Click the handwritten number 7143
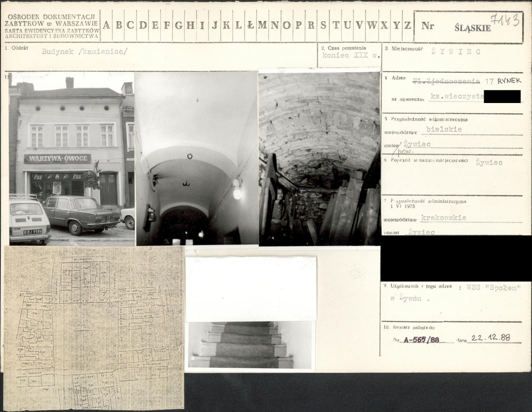Viewport: 532px width, 412px height. pyautogui.click(x=505, y=20)
